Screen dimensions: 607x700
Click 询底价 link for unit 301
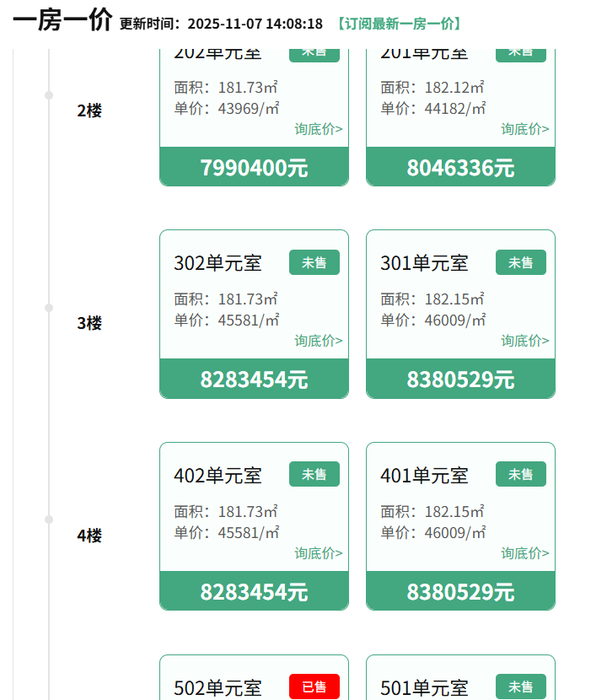coord(524,341)
